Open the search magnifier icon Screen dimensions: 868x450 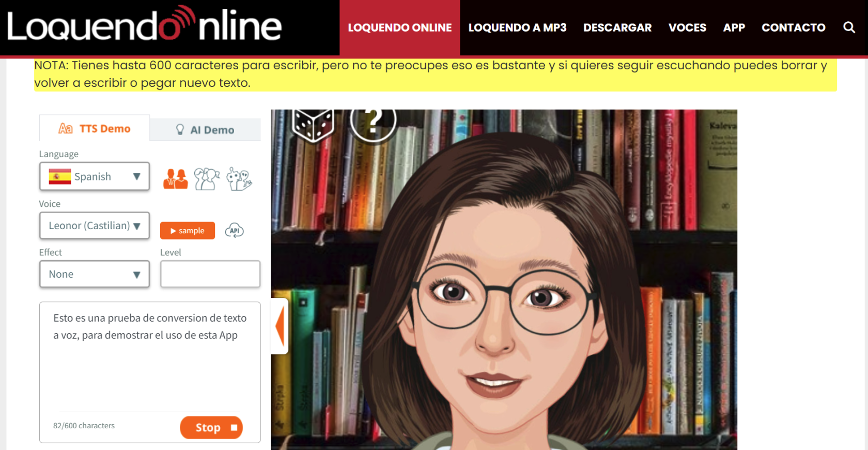(x=849, y=27)
